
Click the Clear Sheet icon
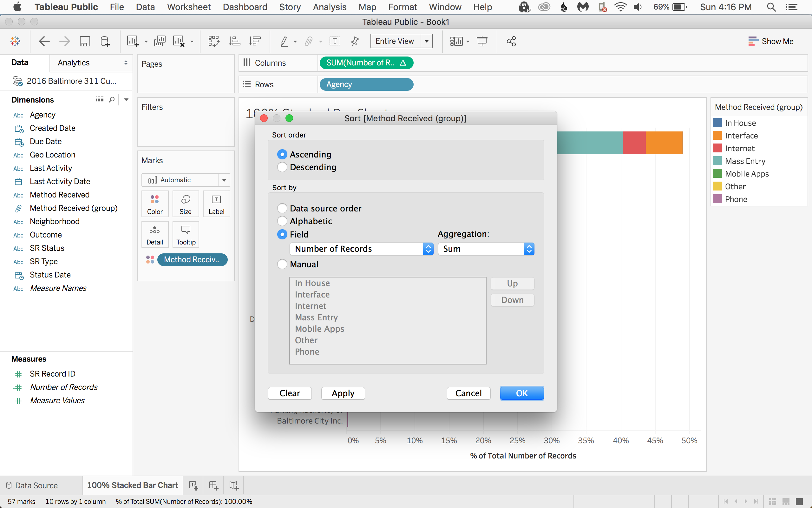coord(179,41)
